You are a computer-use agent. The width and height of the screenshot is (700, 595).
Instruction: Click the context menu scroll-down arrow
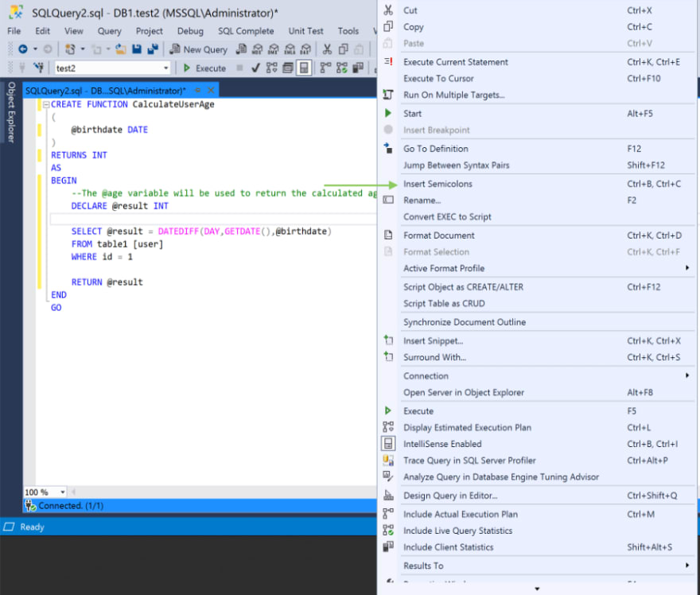click(537, 589)
